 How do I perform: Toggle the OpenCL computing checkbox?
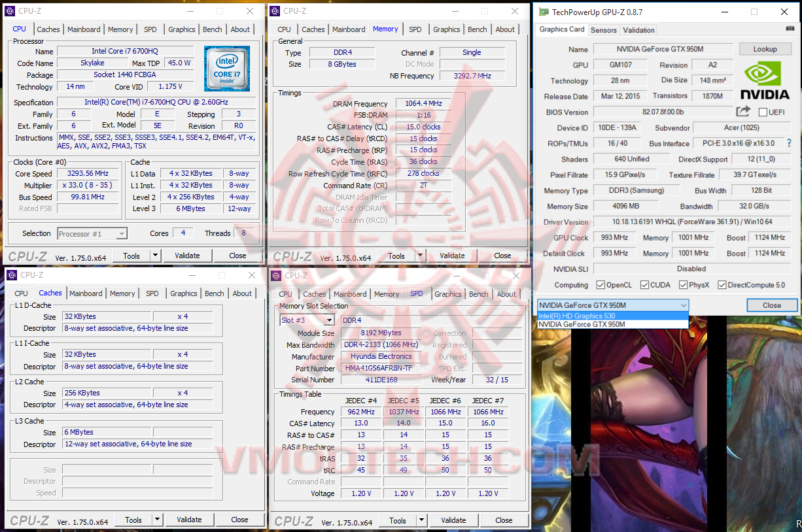601,285
